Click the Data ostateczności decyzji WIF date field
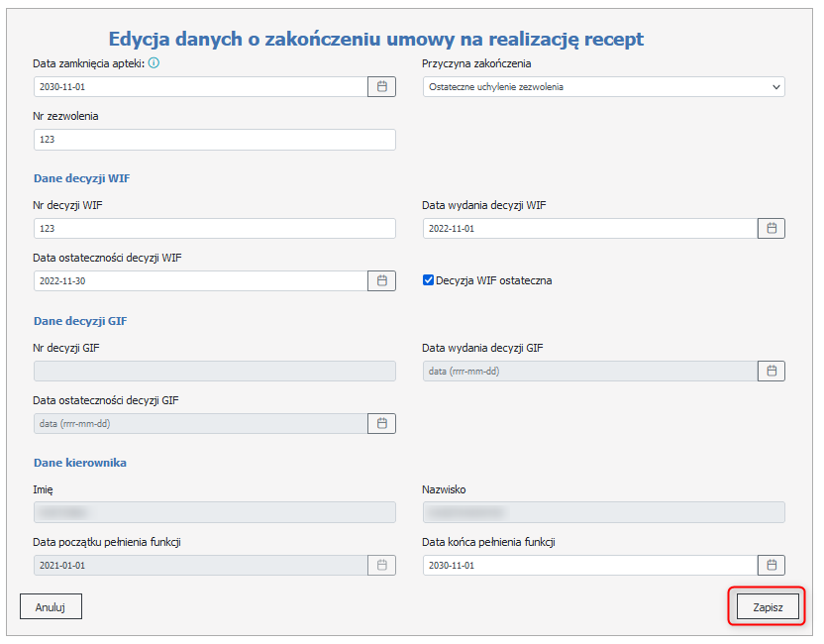 (x=200, y=281)
